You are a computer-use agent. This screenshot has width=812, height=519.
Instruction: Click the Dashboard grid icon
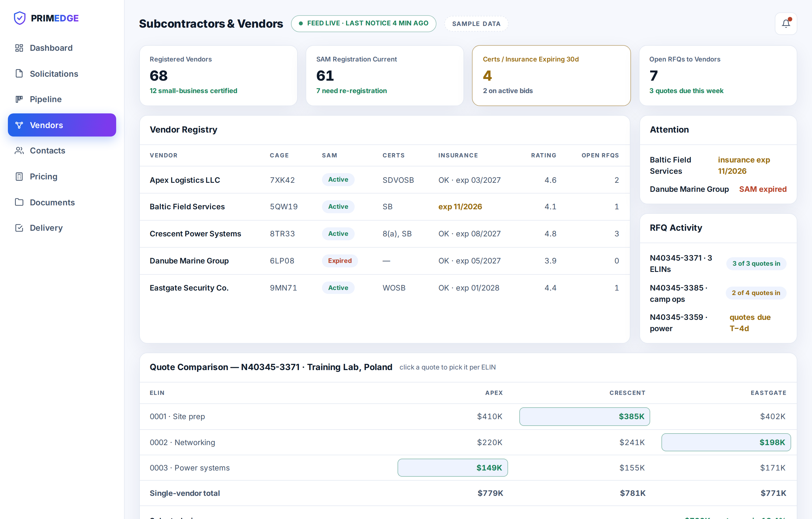click(x=19, y=48)
